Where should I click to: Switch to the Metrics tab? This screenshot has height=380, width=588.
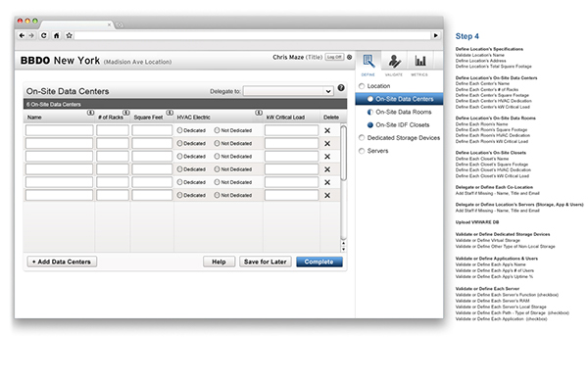(419, 65)
